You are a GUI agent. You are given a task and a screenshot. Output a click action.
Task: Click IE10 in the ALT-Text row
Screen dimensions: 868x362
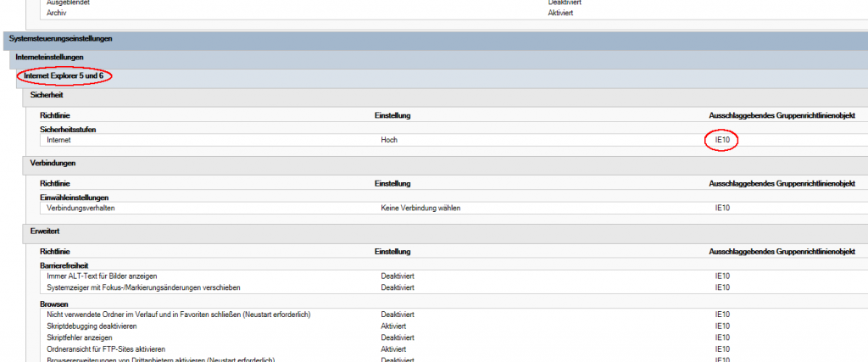click(x=722, y=276)
